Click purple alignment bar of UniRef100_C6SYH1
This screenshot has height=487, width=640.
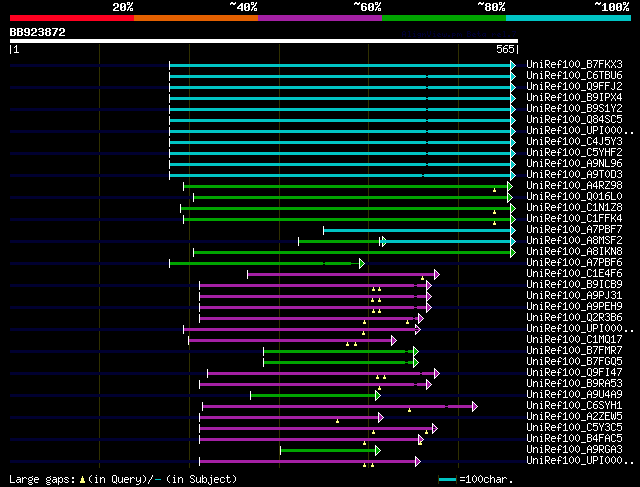click(338, 407)
